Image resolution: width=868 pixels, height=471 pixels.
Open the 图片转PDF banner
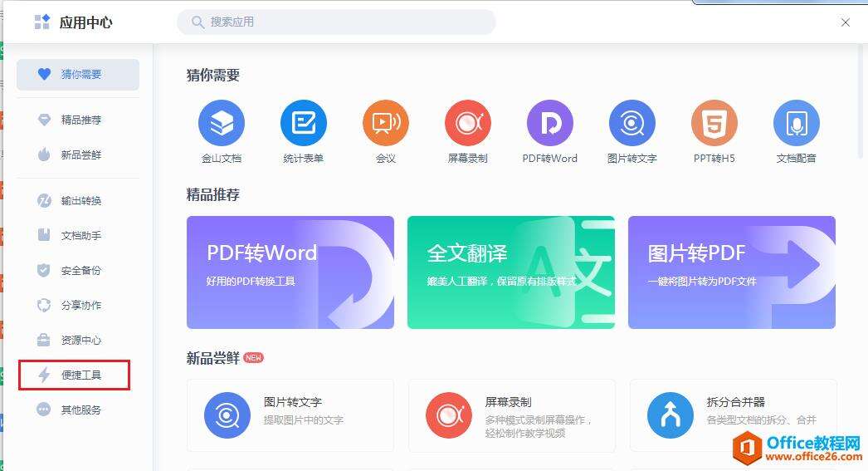point(732,272)
